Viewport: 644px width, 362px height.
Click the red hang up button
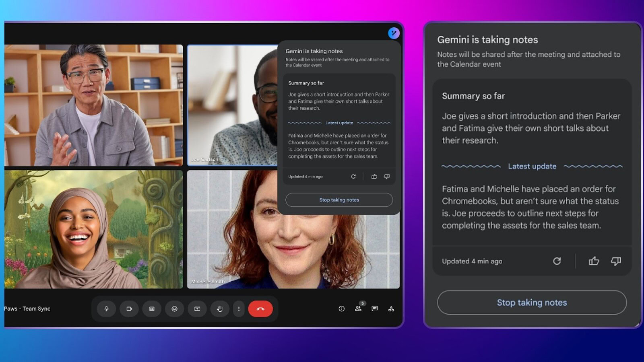(260, 309)
